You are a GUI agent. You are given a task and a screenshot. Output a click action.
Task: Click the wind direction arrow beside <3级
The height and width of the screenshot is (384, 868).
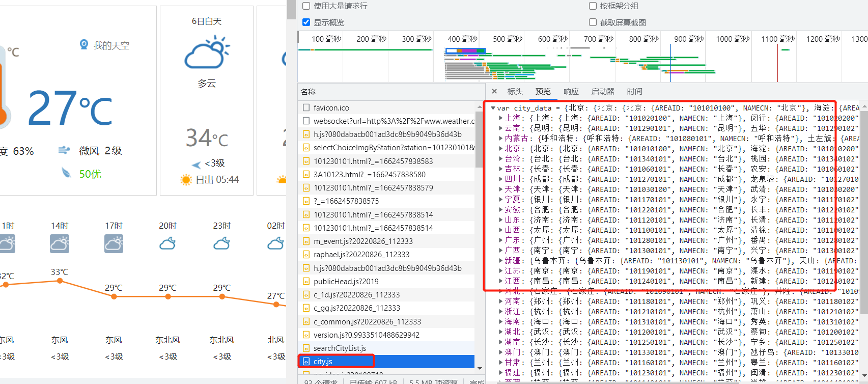point(197,164)
